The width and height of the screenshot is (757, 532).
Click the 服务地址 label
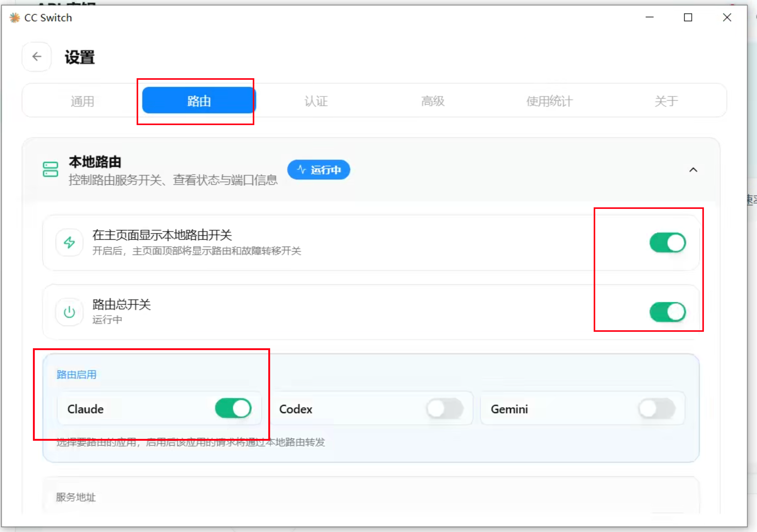76,497
